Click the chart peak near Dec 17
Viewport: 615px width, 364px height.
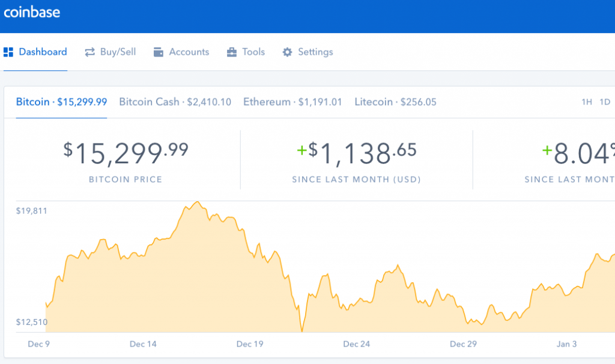coord(198,202)
